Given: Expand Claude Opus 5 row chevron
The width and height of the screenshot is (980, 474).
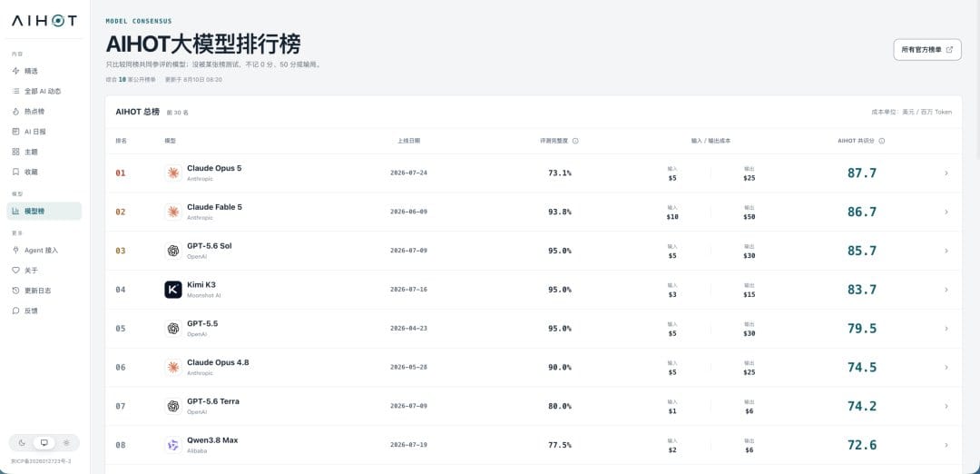Looking at the screenshot, I should 946,173.
